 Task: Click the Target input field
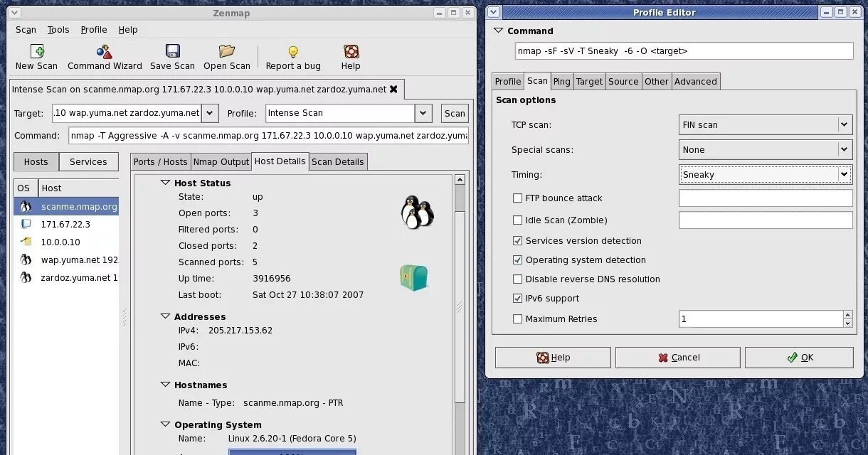point(127,113)
